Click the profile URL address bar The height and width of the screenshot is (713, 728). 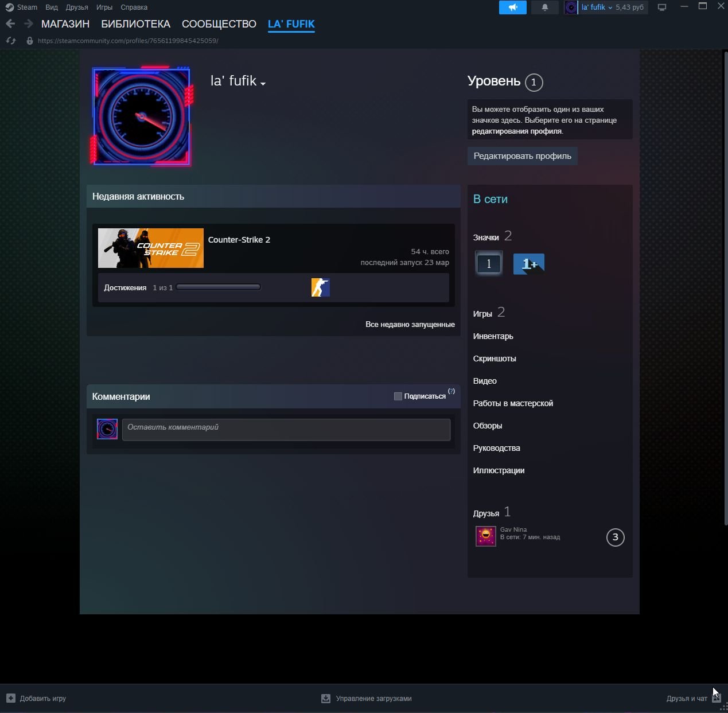128,41
